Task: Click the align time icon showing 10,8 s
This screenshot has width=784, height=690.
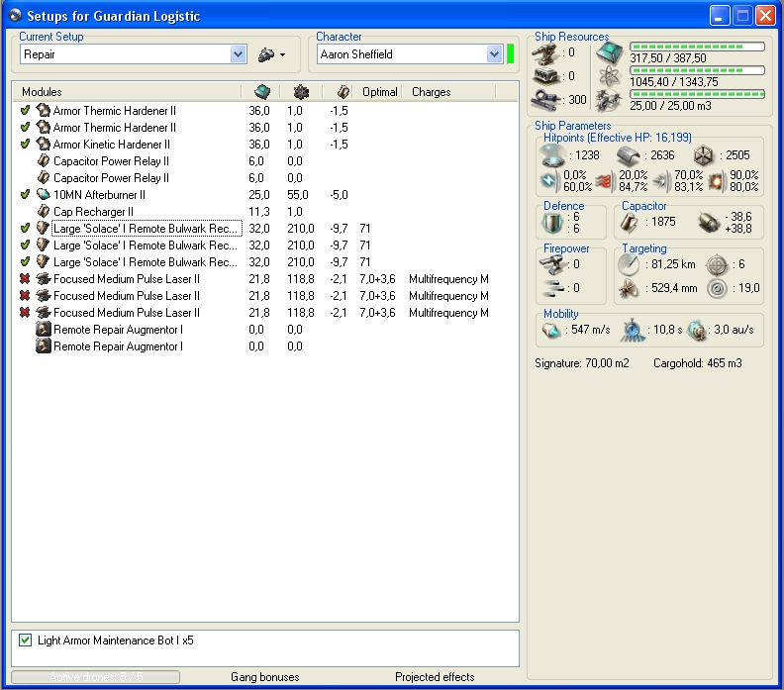Action: point(633,331)
